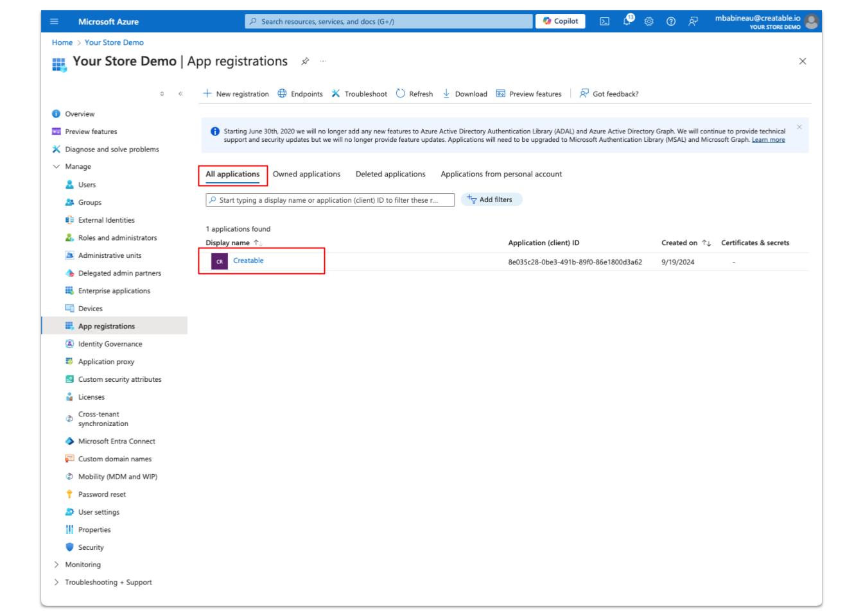Open Preview features in toolbar
Viewport: 863px width, 616px height.
[528, 94]
